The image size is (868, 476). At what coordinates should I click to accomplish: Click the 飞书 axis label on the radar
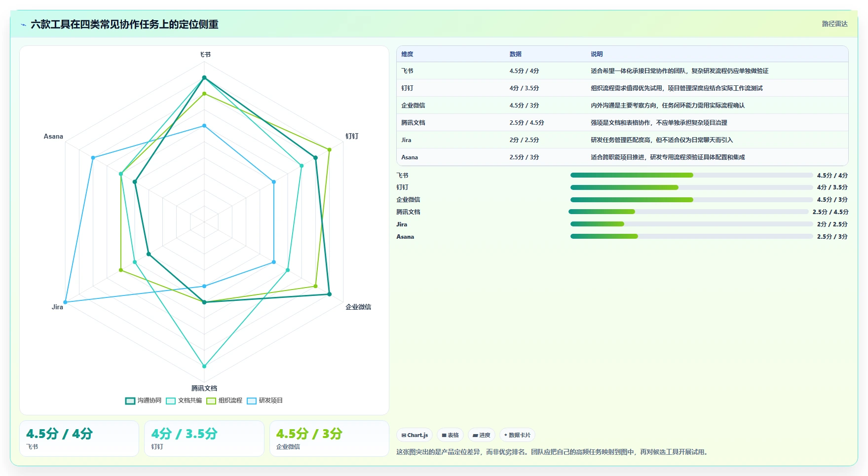[x=205, y=54]
